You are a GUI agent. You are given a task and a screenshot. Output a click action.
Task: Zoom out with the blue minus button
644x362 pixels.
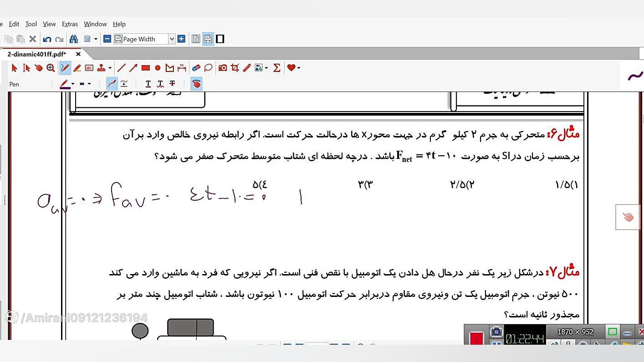[x=107, y=39]
